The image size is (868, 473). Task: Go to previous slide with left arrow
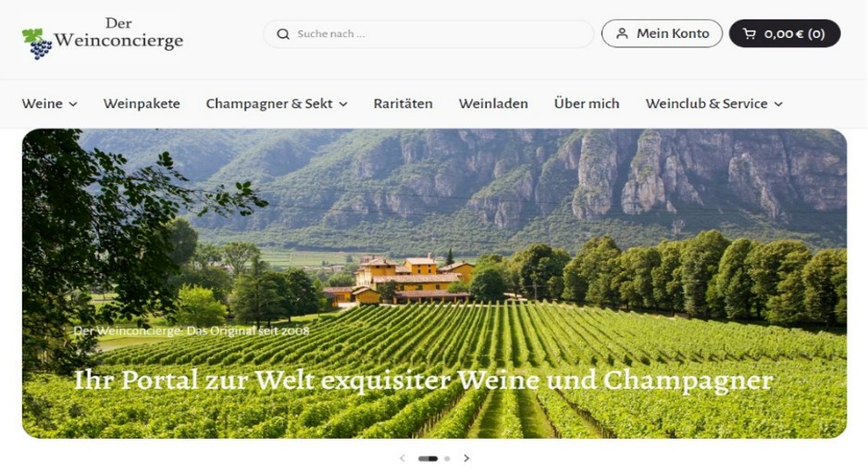pos(403,458)
